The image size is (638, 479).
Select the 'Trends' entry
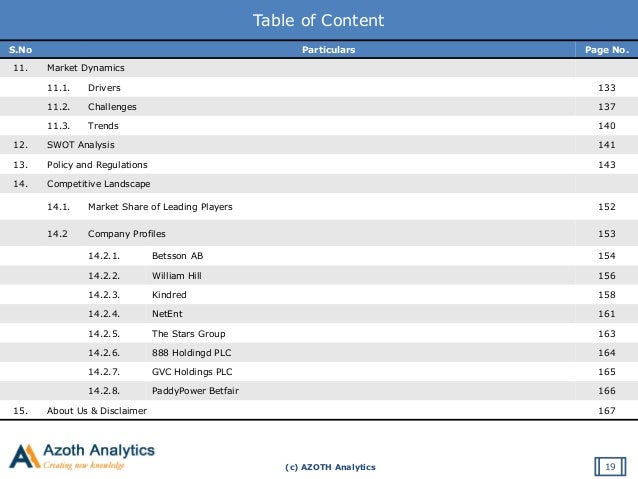click(x=103, y=126)
